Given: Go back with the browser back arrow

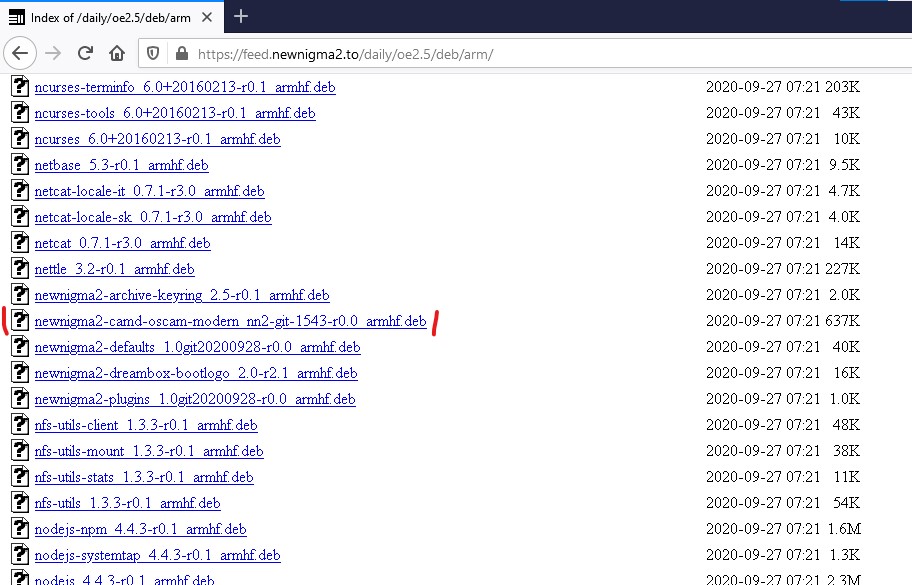Looking at the screenshot, I should pos(20,53).
